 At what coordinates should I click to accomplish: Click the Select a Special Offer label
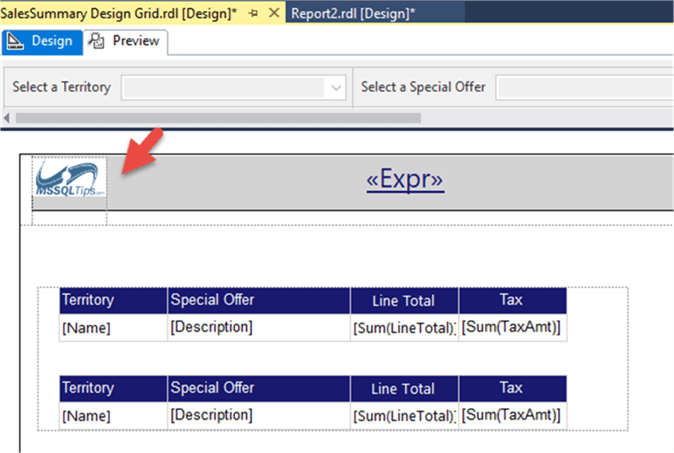[x=423, y=87]
